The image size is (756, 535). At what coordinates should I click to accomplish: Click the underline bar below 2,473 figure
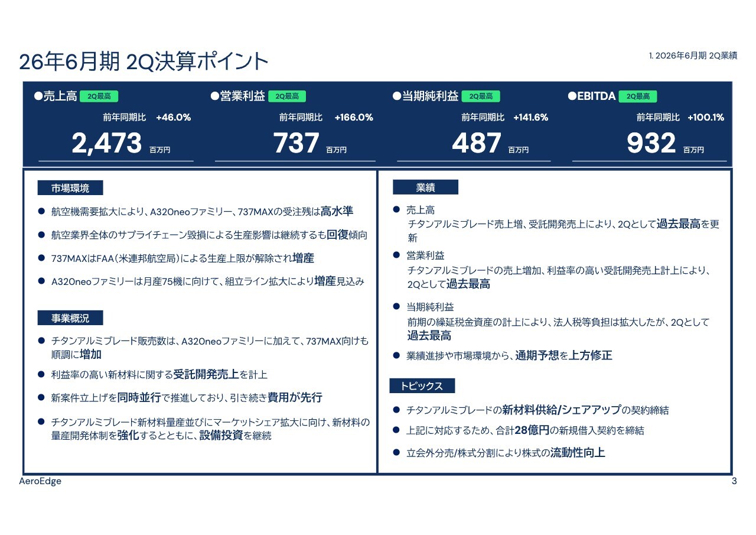[x=116, y=160]
